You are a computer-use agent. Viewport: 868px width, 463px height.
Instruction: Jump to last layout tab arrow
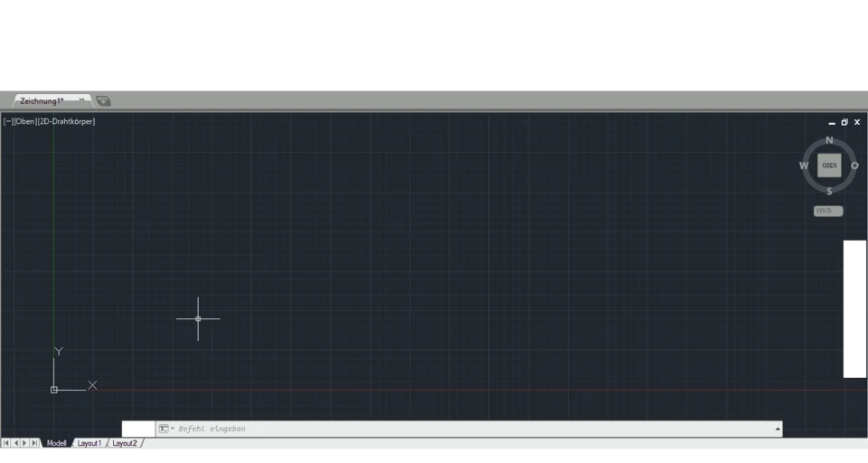[34, 443]
